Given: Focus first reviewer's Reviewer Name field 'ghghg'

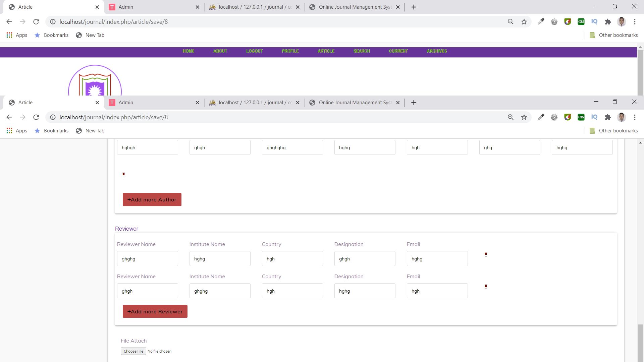Looking at the screenshot, I should coord(147,259).
